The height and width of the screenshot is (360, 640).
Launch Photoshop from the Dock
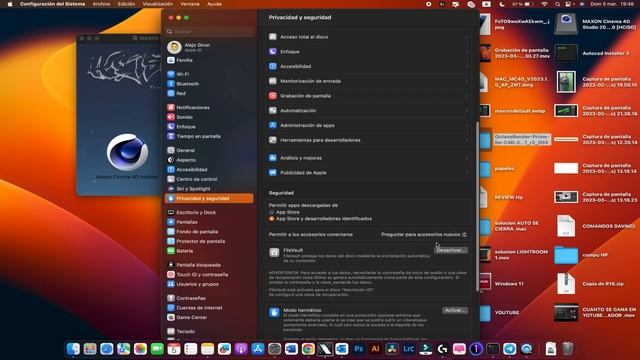point(358,349)
